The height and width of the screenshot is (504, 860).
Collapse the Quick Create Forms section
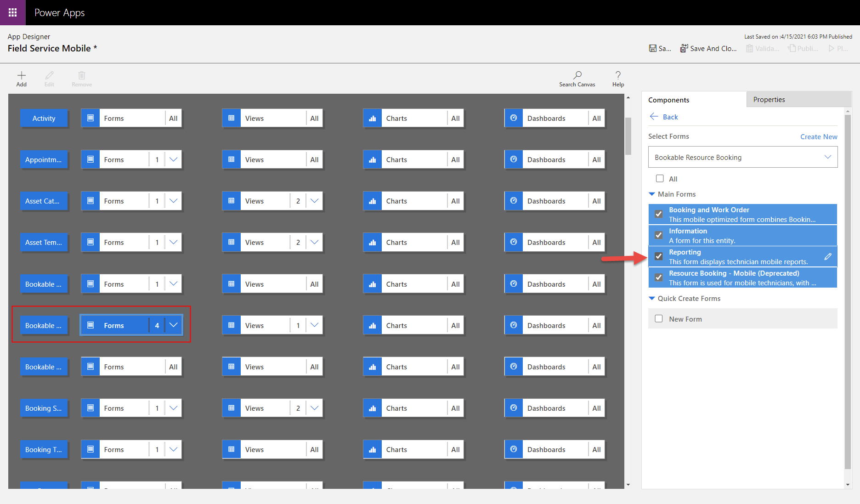click(x=652, y=299)
